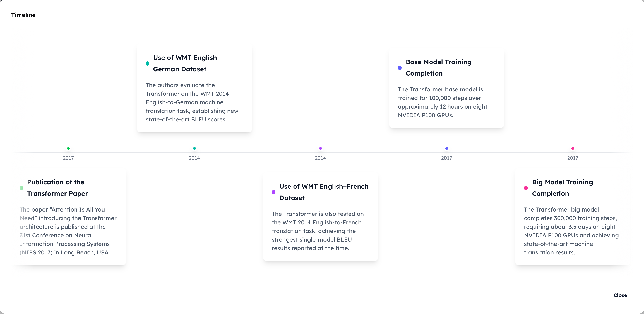Viewport: 644px width, 314px height.
Task: Click the description mentioning 100,000 training steps
Action: tap(442, 102)
